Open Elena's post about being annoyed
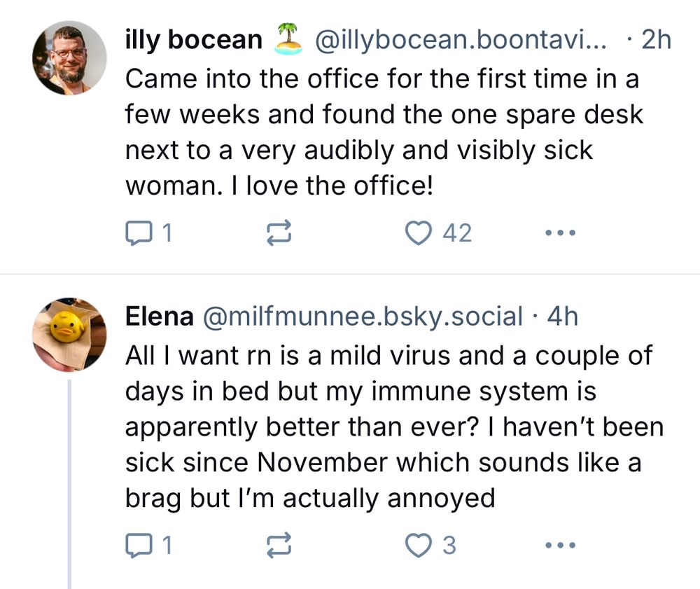The height and width of the screenshot is (589, 700). [392, 427]
